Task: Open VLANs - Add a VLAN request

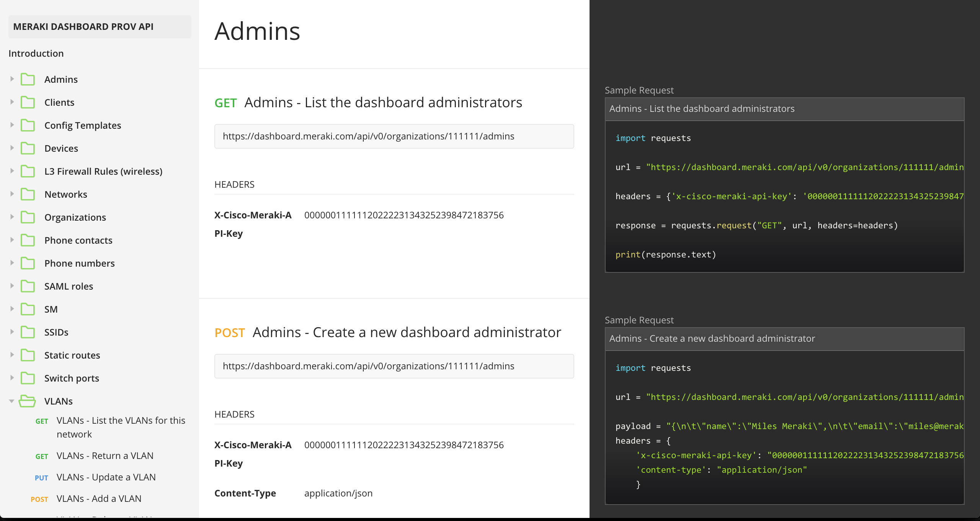Action: coord(99,498)
